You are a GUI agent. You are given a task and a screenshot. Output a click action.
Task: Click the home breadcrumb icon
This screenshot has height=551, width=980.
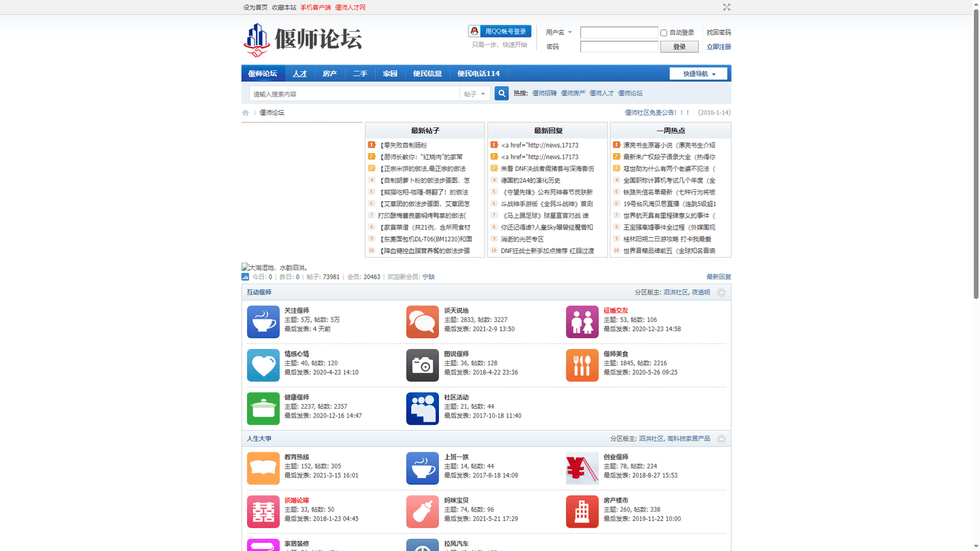coord(246,113)
